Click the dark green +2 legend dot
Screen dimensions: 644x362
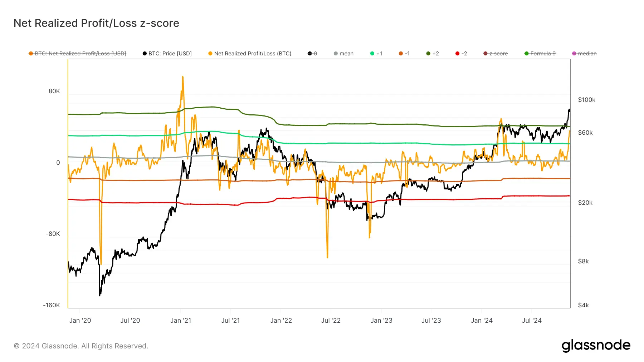428,54
